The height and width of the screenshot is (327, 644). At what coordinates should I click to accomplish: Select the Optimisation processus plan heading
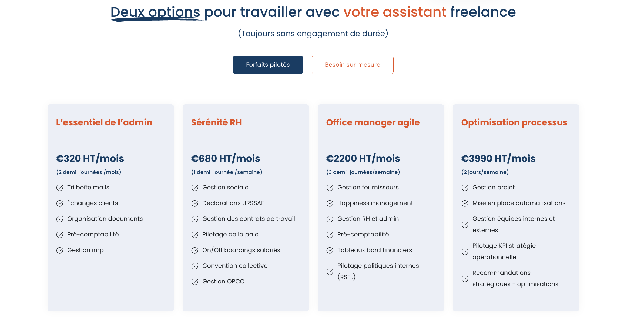[x=514, y=122]
